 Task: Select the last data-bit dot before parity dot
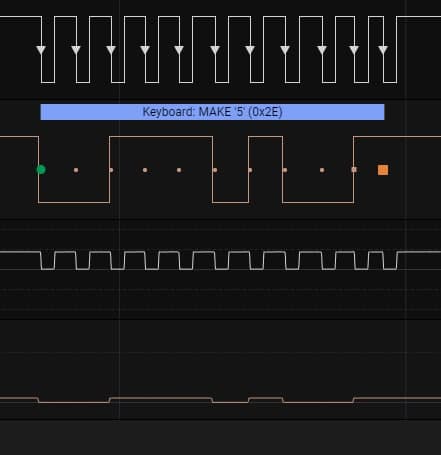(322, 170)
